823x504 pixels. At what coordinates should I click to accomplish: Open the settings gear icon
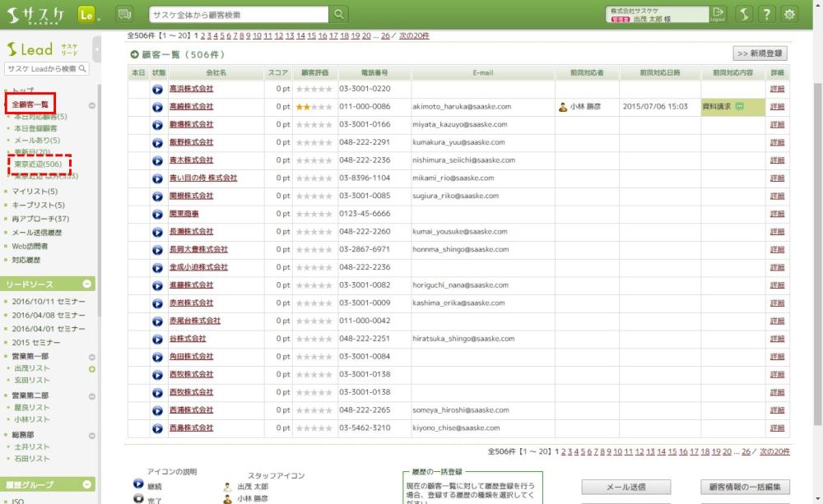coord(790,15)
